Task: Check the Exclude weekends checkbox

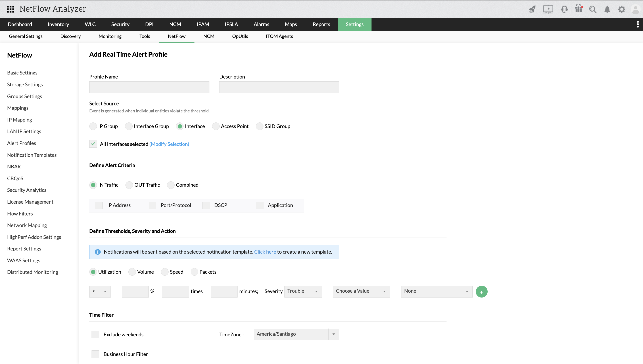Action: pyautogui.click(x=95, y=335)
